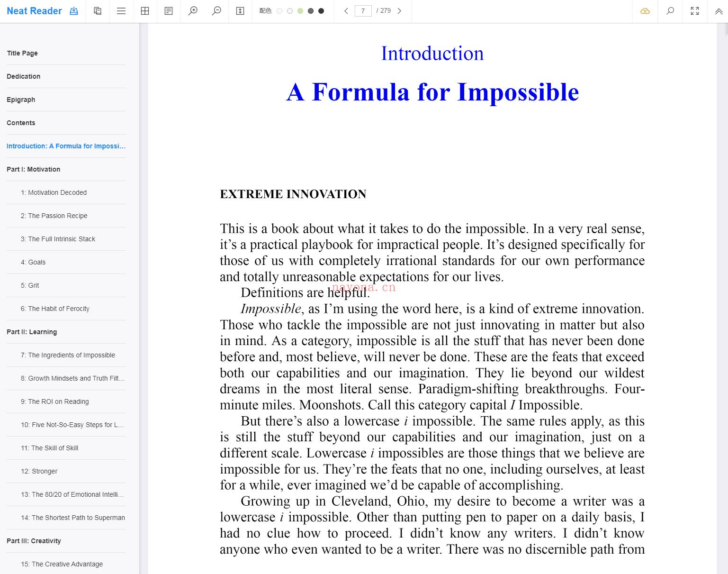Open Dedication in contents
Screen dimensions: 728x574
[66, 76]
